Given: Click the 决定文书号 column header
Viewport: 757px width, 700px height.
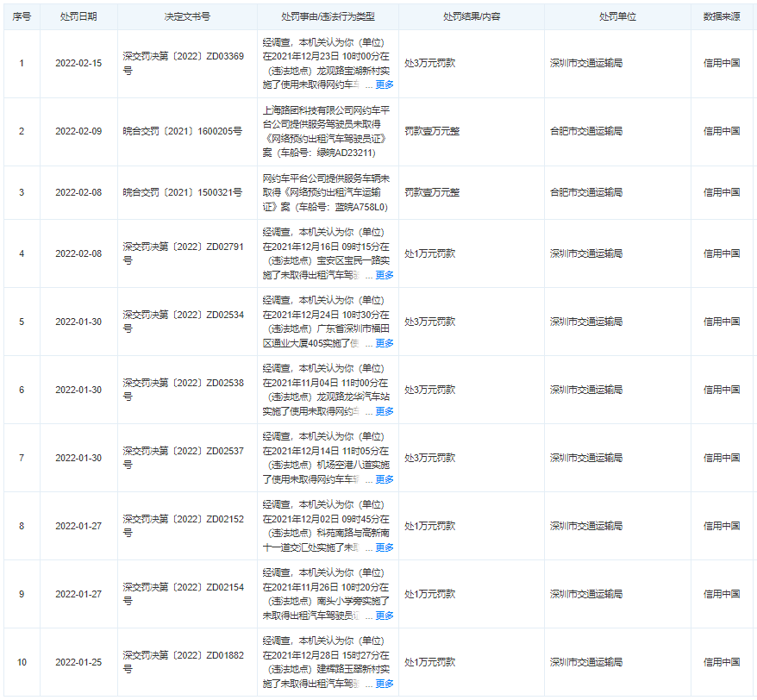Looking at the screenshot, I should tap(187, 16).
